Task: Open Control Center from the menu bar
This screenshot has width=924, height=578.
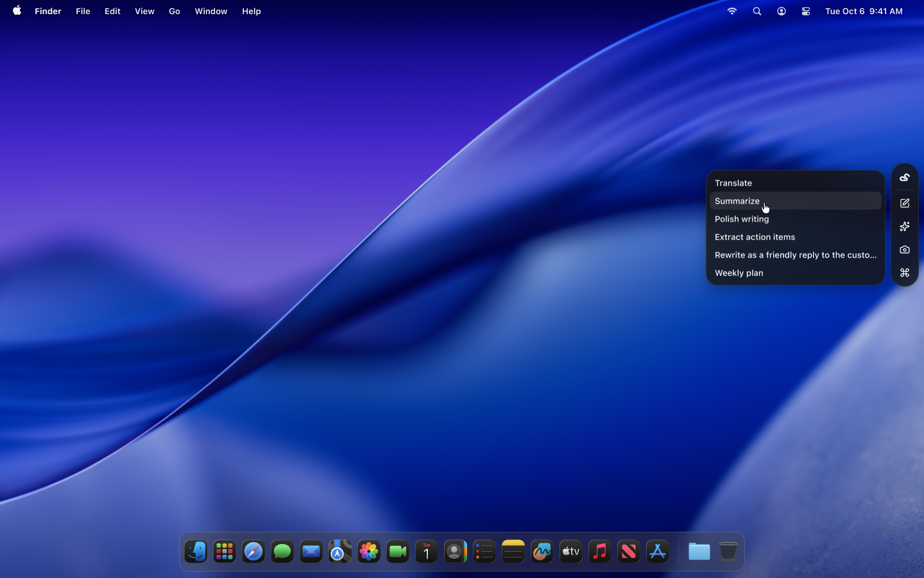Action: [x=806, y=11]
